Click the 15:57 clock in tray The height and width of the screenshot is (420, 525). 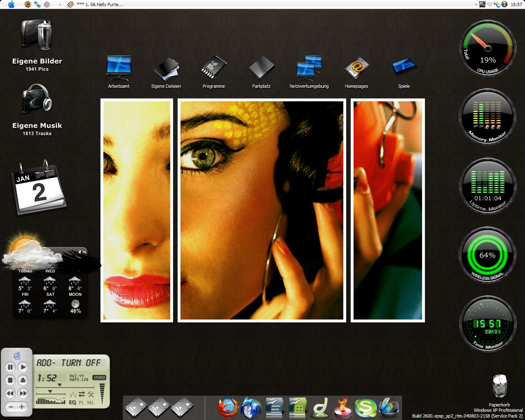(x=516, y=5)
